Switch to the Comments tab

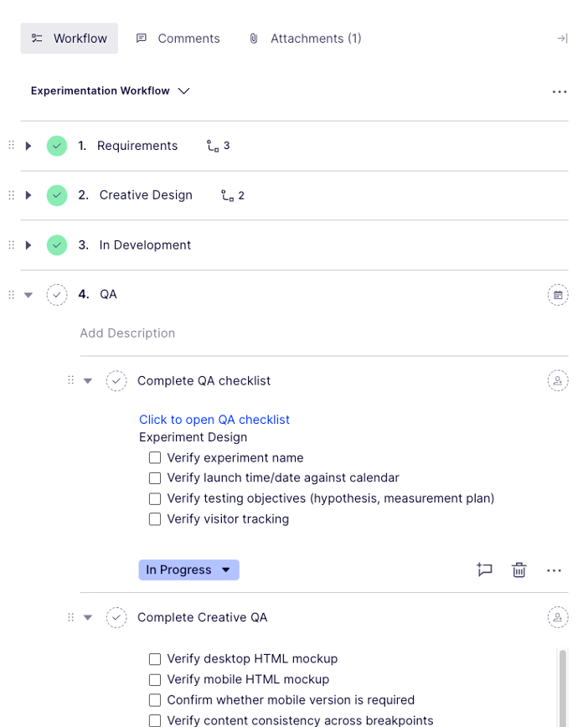[x=178, y=39]
